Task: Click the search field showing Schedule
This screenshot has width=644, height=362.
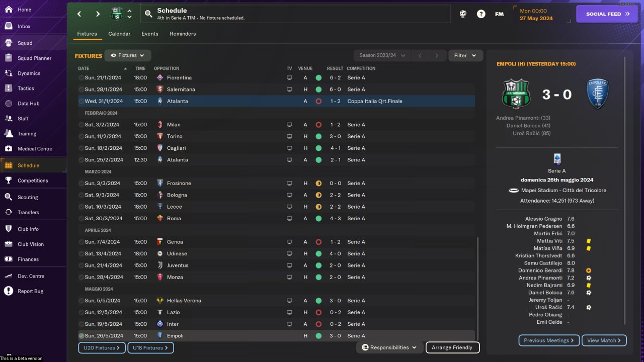Action: coord(295,14)
